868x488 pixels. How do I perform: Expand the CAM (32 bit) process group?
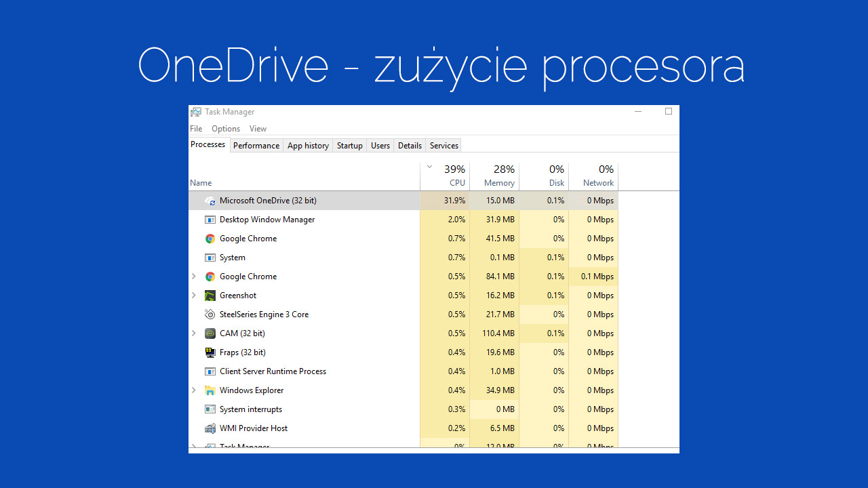(x=194, y=333)
